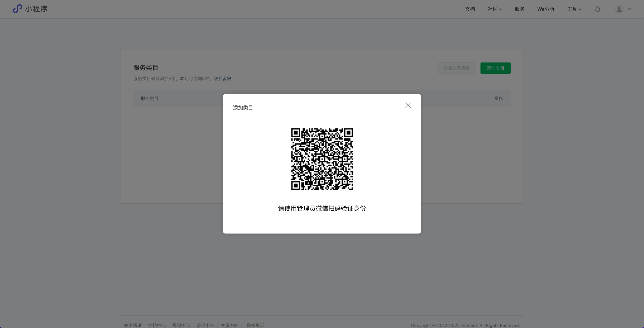Click the 请使用管理员微信扫码验证身份 text

click(322, 208)
